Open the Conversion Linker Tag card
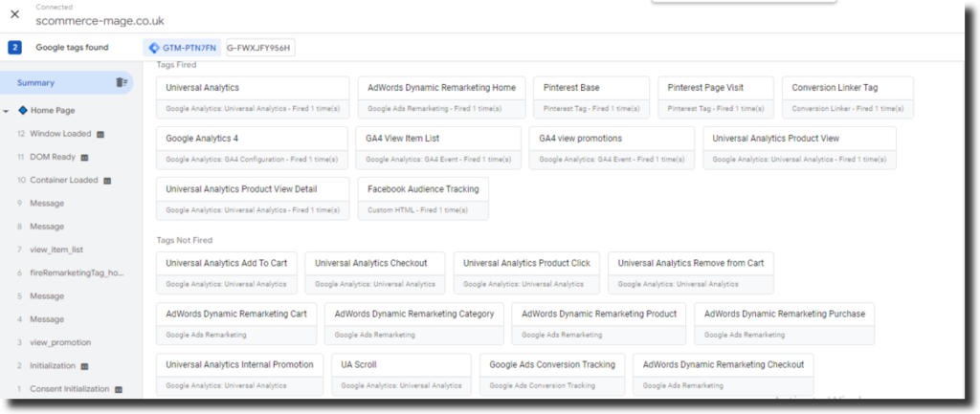 [x=848, y=98]
